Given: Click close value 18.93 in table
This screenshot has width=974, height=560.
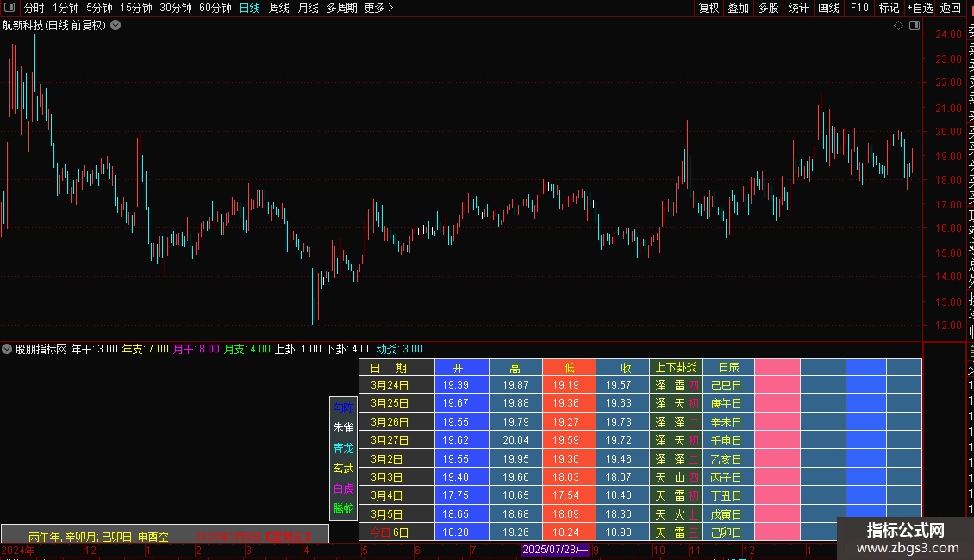Looking at the screenshot, I should pyautogui.click(x=622, y=532).
